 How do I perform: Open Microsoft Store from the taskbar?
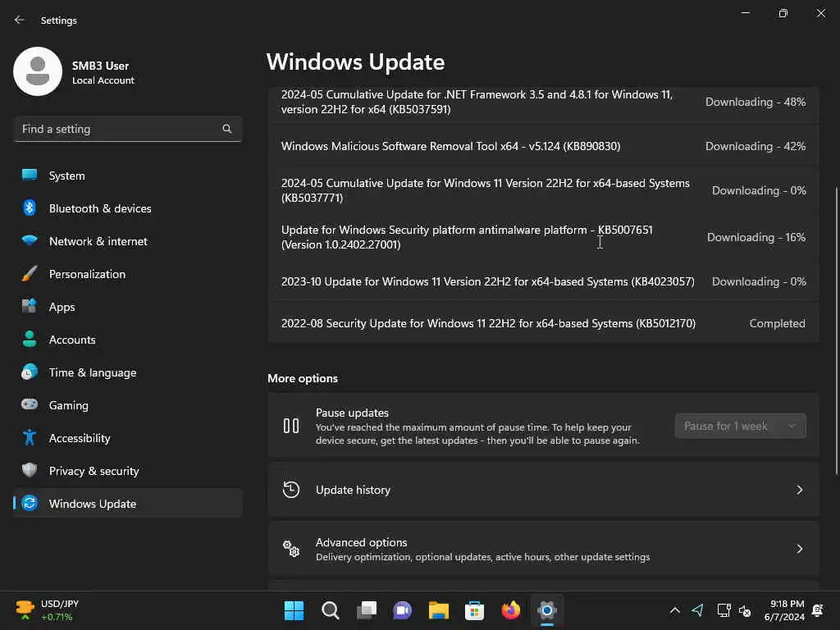tap(475, 610)
